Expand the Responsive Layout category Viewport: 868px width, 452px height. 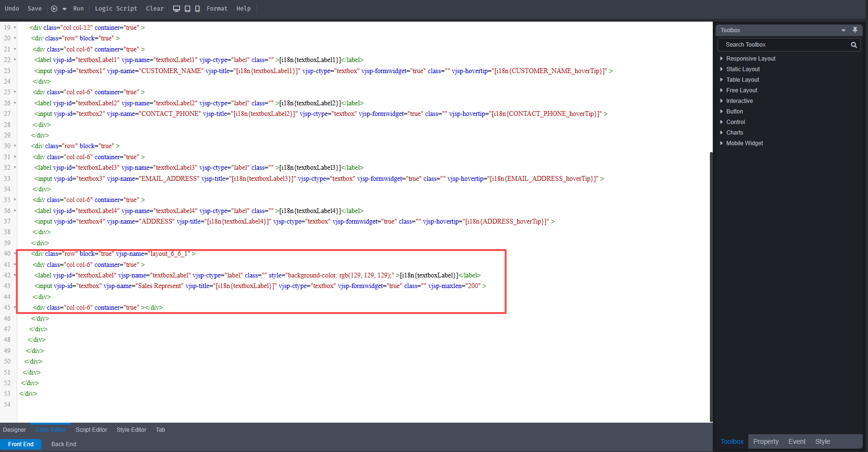[x=751, y=59]
